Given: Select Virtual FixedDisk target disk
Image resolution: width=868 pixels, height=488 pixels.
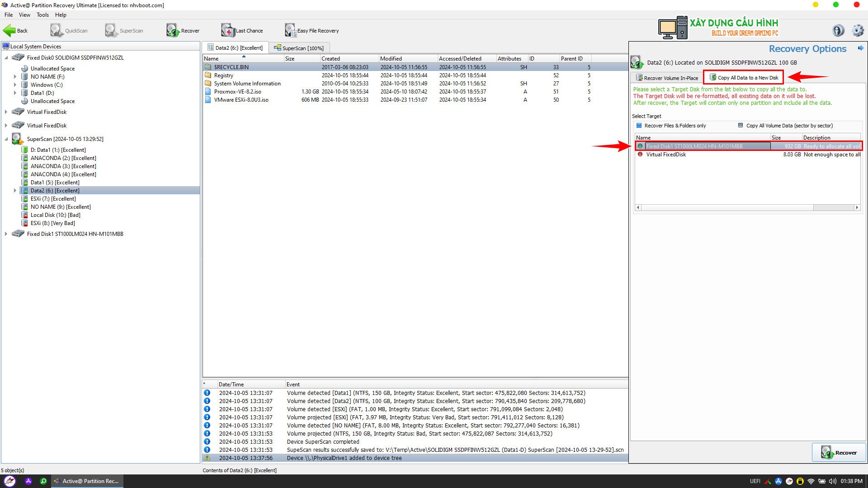Looking at the screenshot, I should tap(665, 155).
